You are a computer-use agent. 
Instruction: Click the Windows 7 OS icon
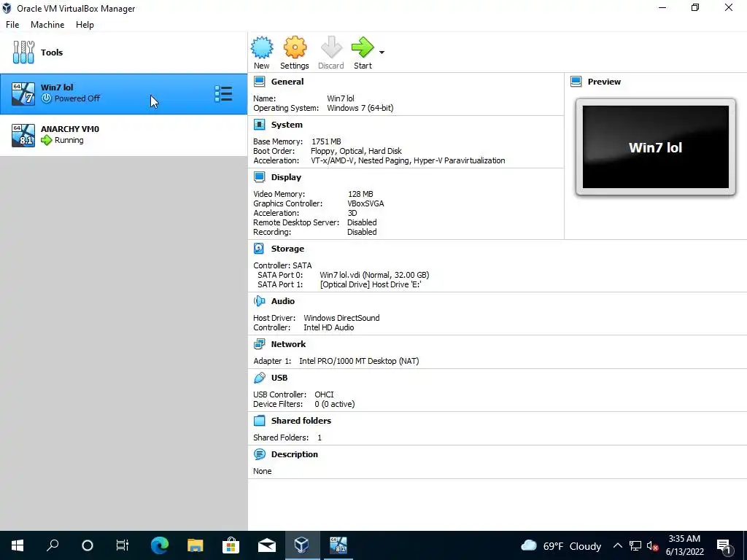tap(23, 94)
